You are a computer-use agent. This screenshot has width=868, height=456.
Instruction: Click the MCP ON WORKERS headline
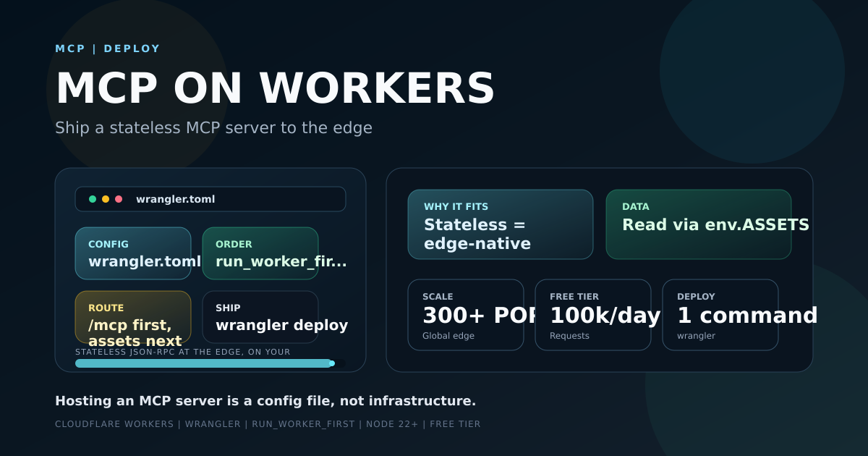click(275, 88)
